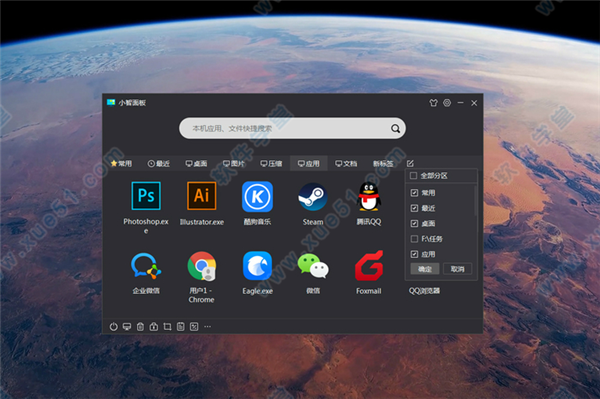Screen dimensions: 600x399
Task: Click the search field for local apps
Action: 292,128
